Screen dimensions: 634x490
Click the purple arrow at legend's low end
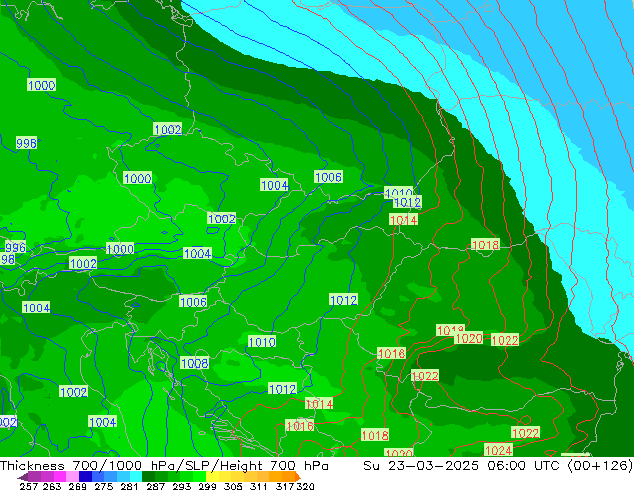[x=22, y=477]
